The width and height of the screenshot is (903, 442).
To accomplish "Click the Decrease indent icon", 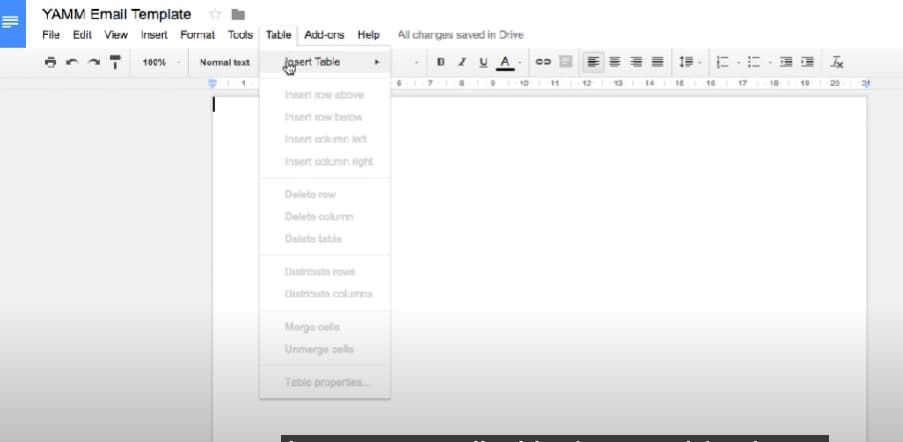I will click(786, 62).
